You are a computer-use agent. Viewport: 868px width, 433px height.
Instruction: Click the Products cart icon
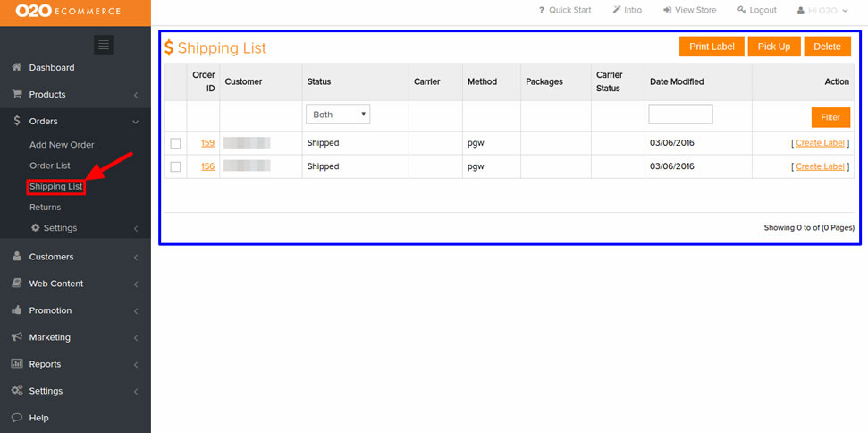[x=16, y=95]
